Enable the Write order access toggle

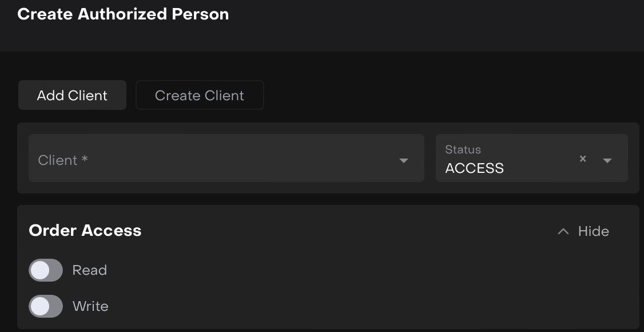click(46, 306)
